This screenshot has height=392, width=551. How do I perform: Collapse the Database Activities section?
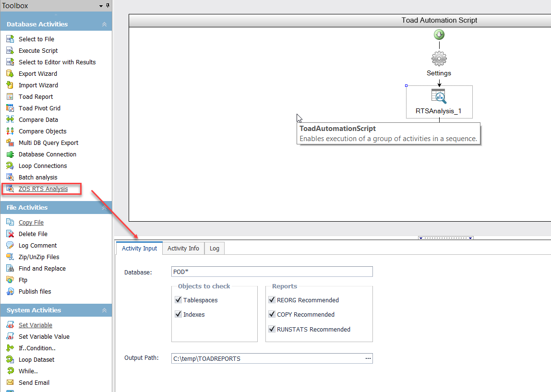(x=104, y=24)
